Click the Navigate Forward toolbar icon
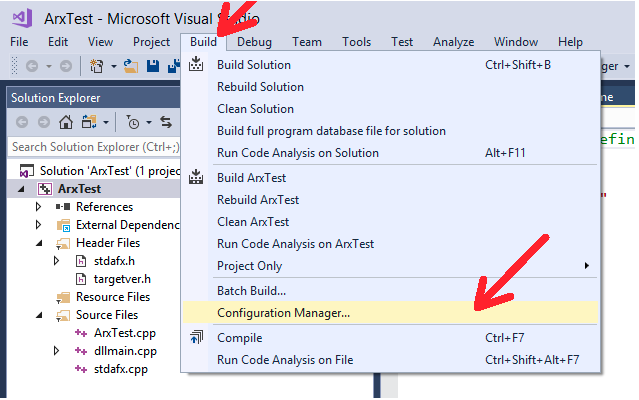The height and width of the screenshot is (400, 639). click(66, 66)
